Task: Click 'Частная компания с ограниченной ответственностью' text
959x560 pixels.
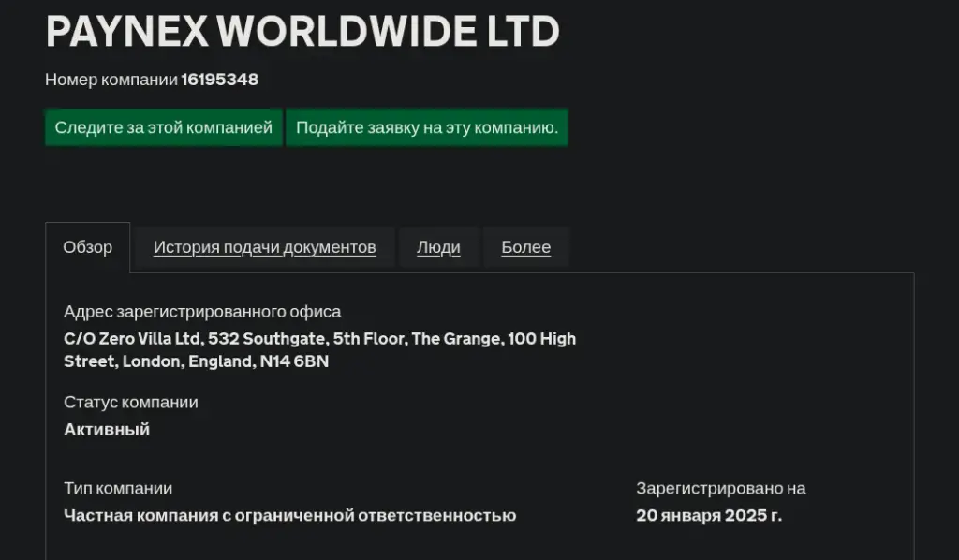Action: [x=290, y=515]
